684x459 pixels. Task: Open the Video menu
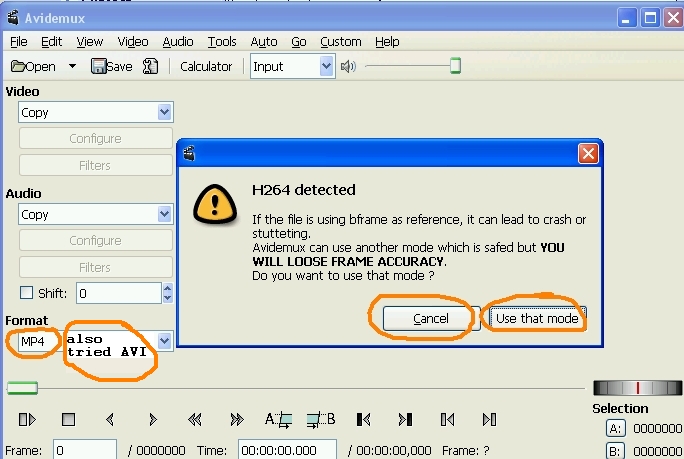(x=133, y=41)
